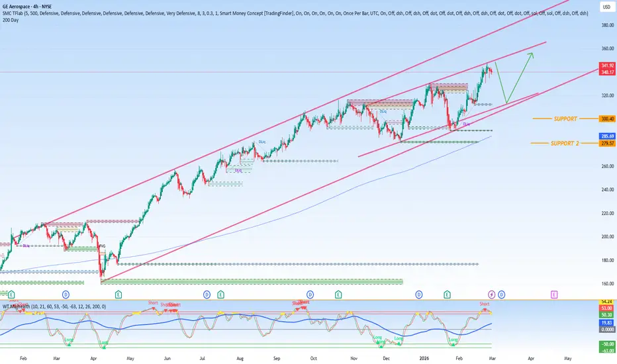
Task: Click the earnings marker in late April 2025
Action: 118,295
